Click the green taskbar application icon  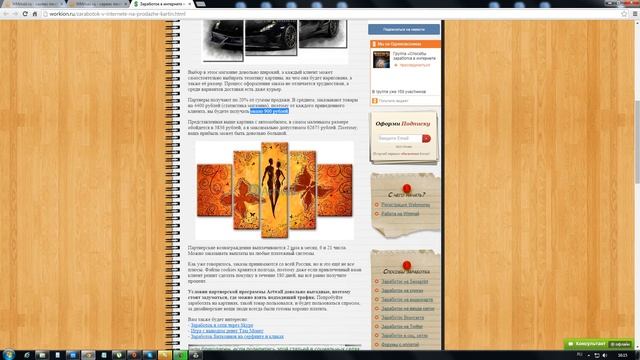click(180, 355)
